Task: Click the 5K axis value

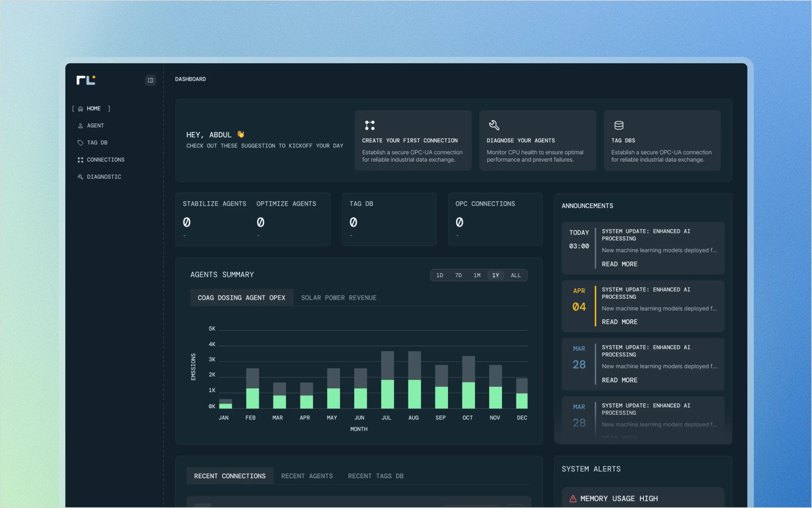Action: [212, 329]
